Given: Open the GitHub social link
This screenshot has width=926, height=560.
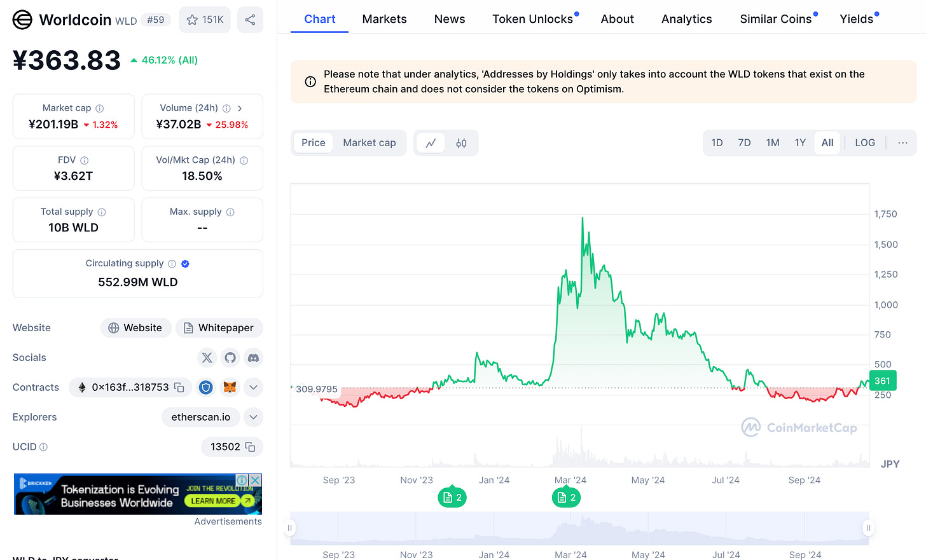Looking at the screenshot, I should [230, 358].
